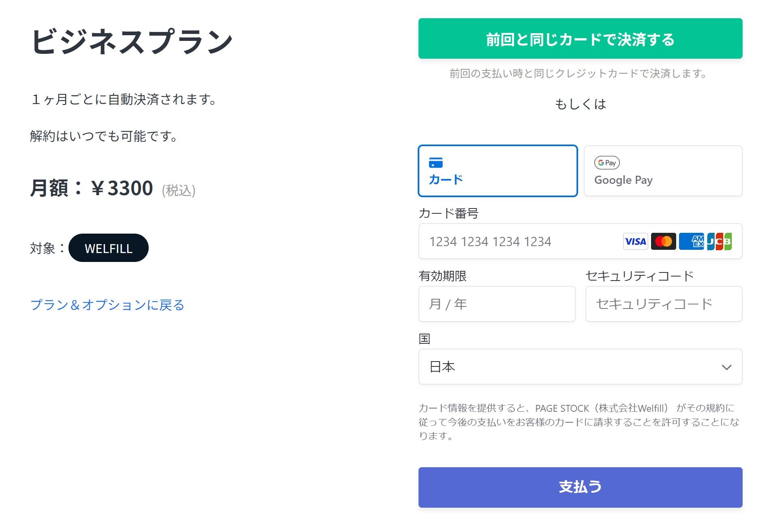Screen dimensions: 773x532
Task: Follow the プラン＆オプションに戻る link
Action: point(107,305)
